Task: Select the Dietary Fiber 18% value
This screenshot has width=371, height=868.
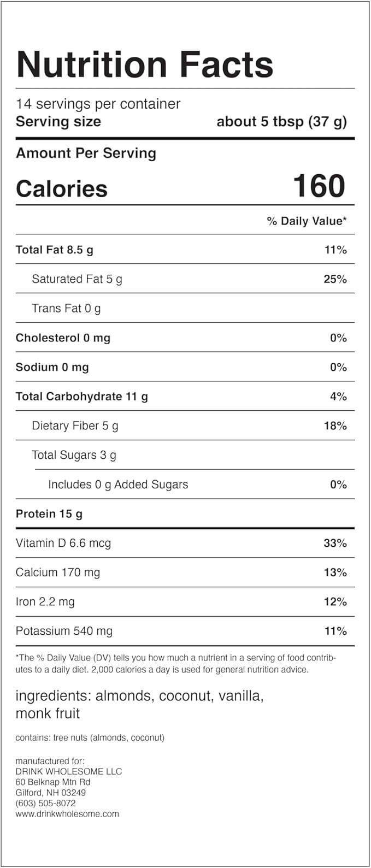Action: (334, 426)
